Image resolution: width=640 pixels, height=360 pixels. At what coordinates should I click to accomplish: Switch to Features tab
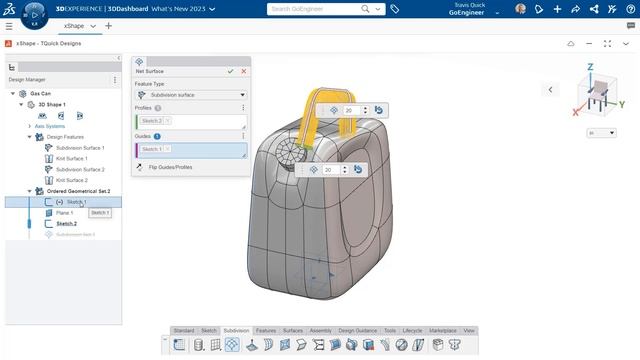tap(266, 331)
